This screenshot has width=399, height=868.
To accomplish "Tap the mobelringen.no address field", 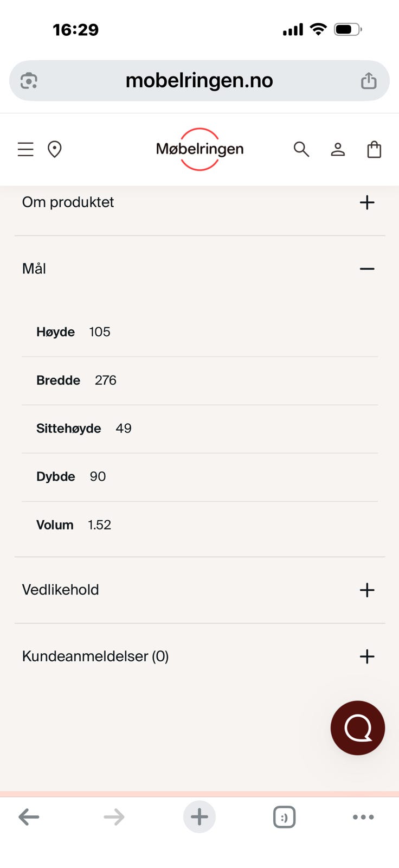I will tap(199, 81).
